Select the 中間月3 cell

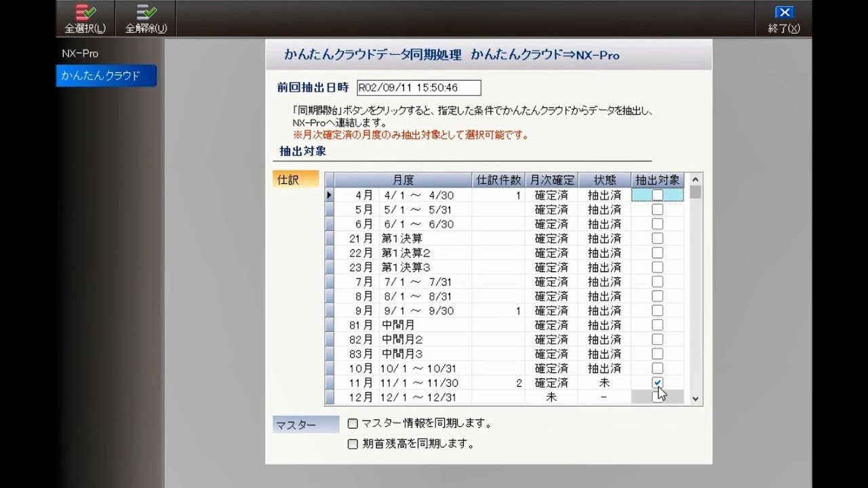coord(425,354)
